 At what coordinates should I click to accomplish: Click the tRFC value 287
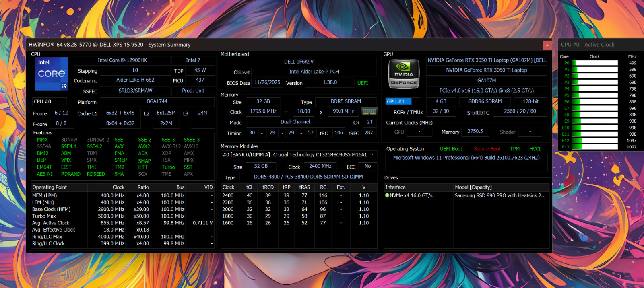(x=368, y=133)
